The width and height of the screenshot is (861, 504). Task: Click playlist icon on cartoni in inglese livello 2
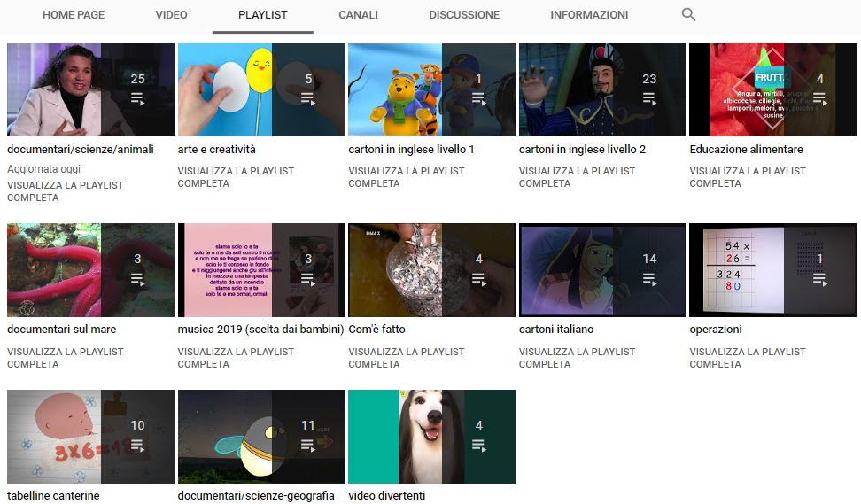(x=649, y=99)
